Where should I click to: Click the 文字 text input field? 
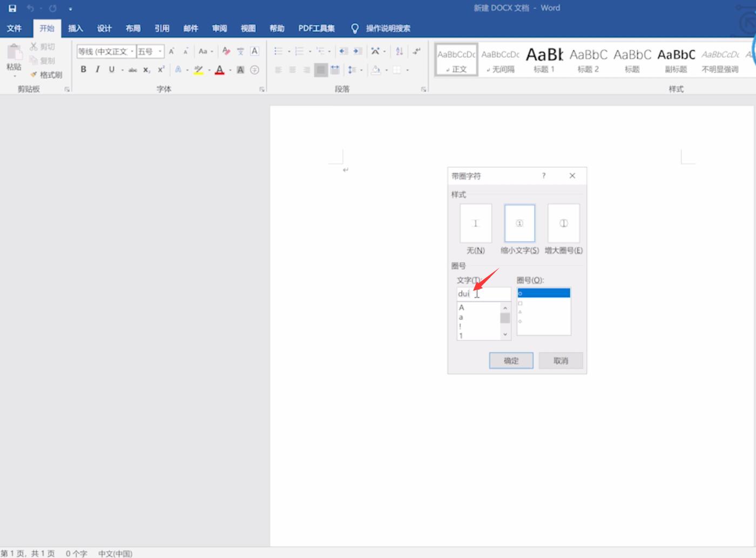(484, 294)
